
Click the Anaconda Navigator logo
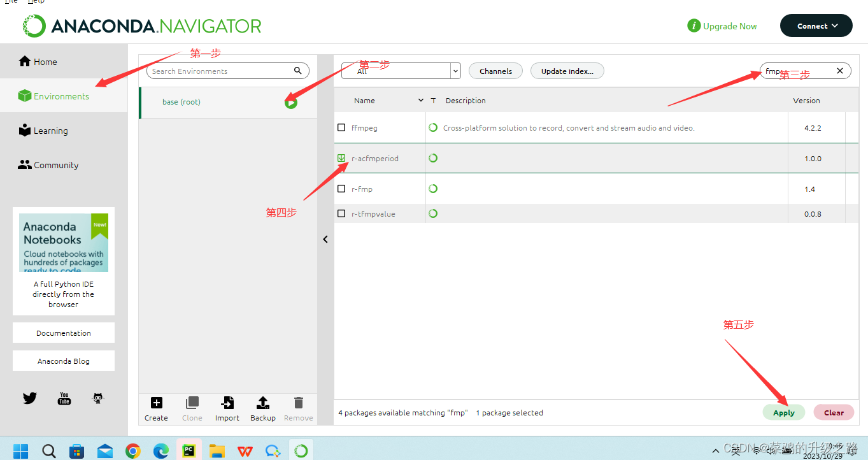(x=142, y=26)
